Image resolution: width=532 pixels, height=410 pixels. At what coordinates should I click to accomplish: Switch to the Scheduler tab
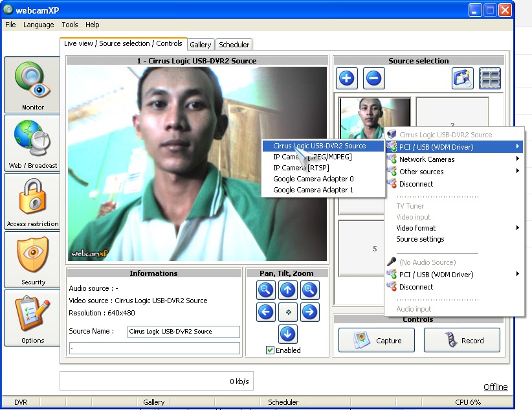(234, 45)
